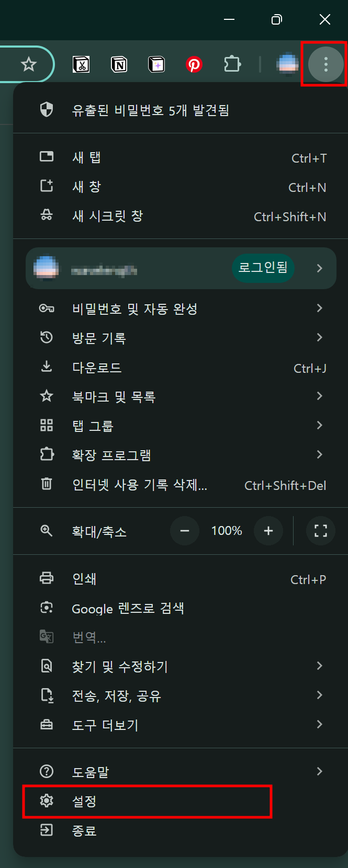This screenshot has width=348, height=868.
Task: Click + to increase page zoom
Action: click(x=268, y=531)
